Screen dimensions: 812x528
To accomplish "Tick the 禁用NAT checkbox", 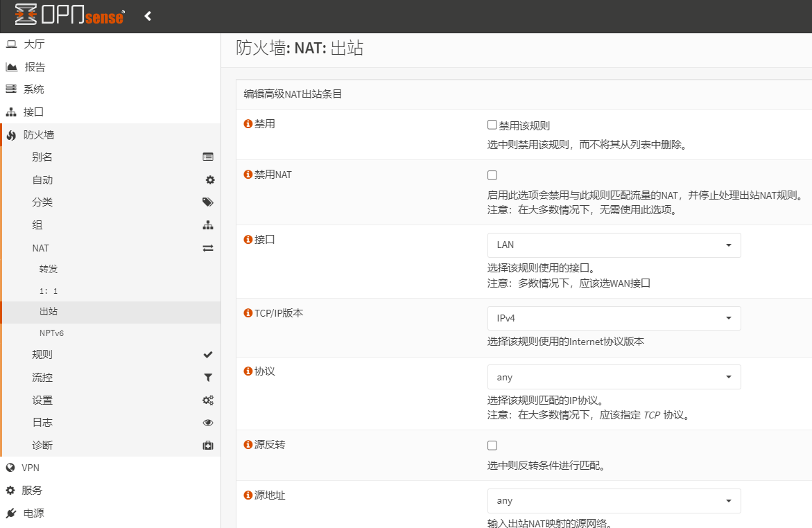I will (492, 175).
